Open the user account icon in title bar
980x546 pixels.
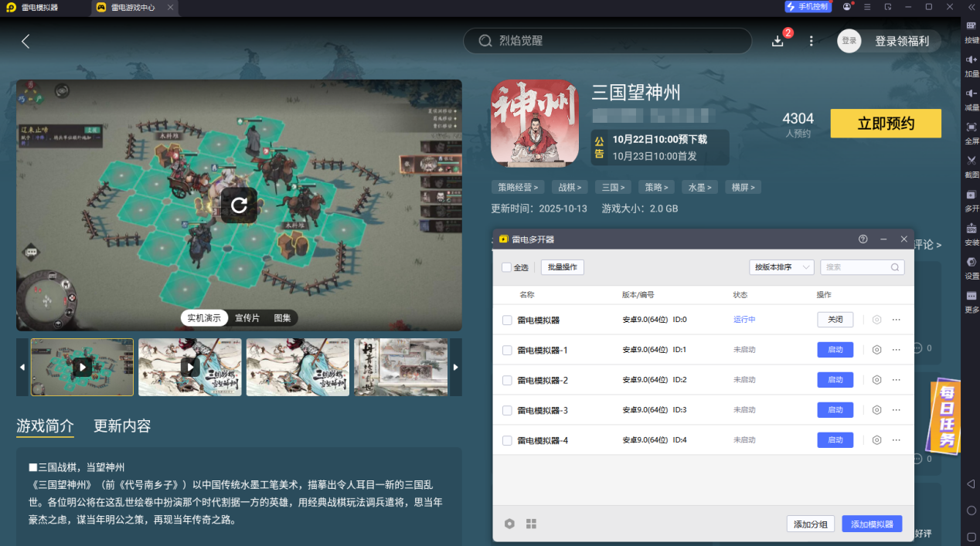click(x=848, y=7)
